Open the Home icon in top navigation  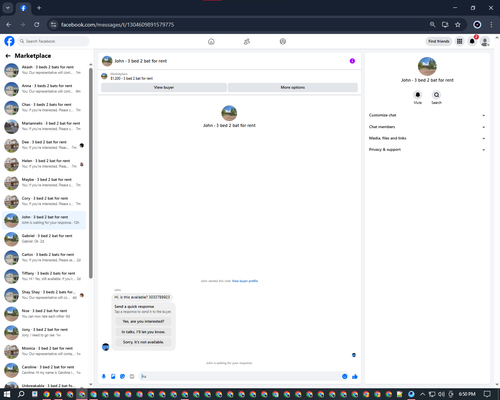[211, 41]
